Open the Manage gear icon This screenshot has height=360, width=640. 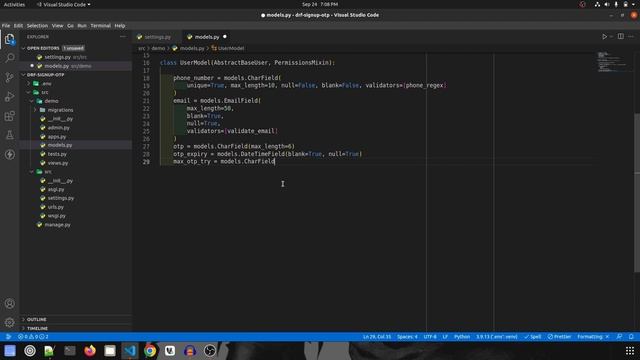9,322
